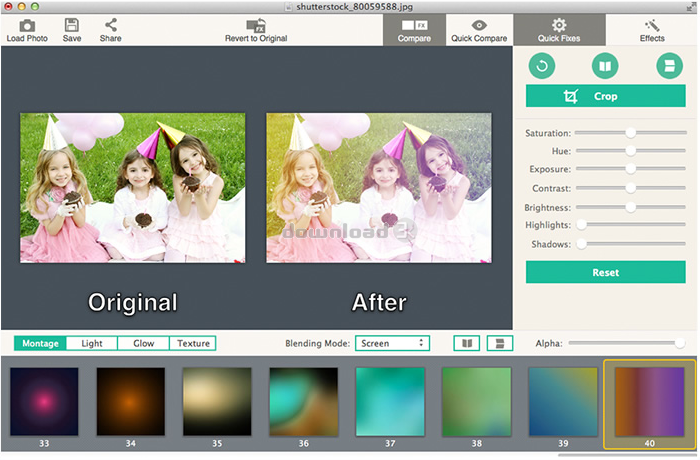Screen dimensions: 700x460
Task: Toggle the Compare view mode
Action: click(414, 29)
